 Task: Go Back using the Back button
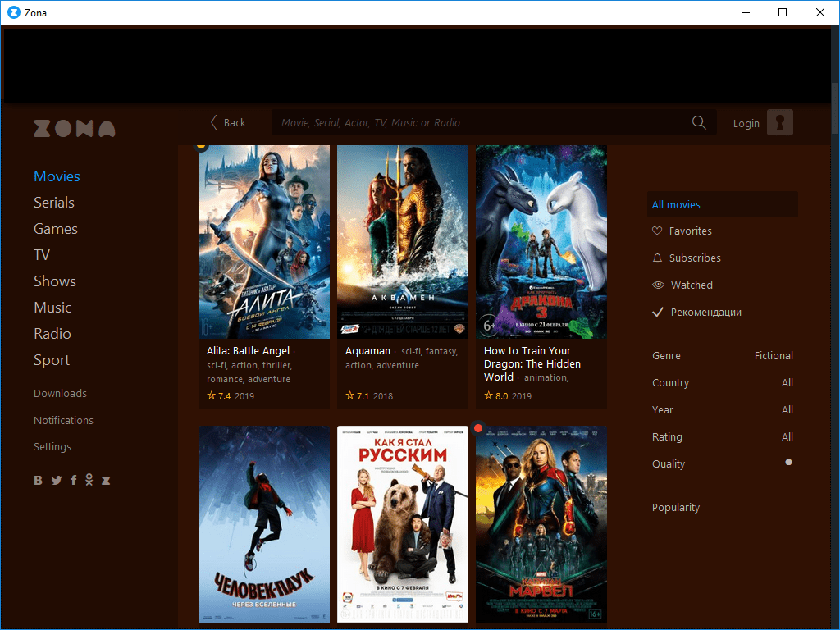click(228, 123)
